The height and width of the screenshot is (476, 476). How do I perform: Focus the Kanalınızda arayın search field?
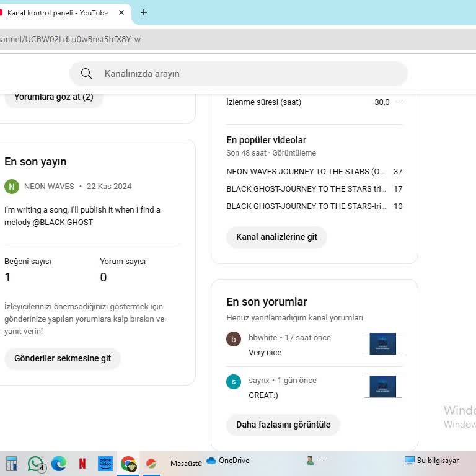point(238,74)
